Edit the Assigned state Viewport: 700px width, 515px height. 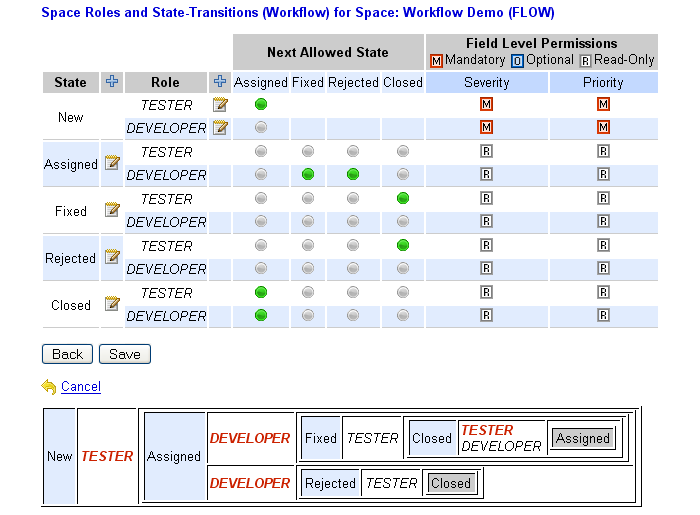(x=112, y=162)
